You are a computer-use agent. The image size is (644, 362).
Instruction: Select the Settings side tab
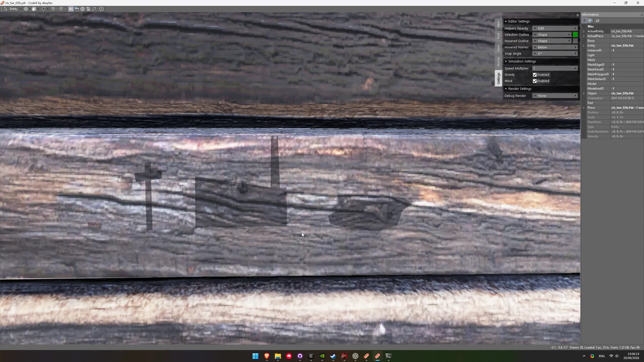pos(498,78)
